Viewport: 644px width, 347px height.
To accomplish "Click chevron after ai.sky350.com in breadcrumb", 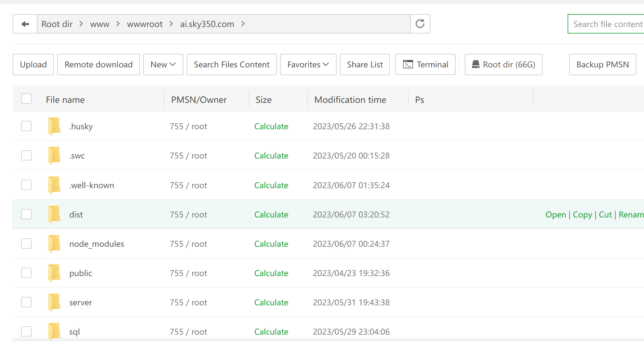I will tap(243, 24).
